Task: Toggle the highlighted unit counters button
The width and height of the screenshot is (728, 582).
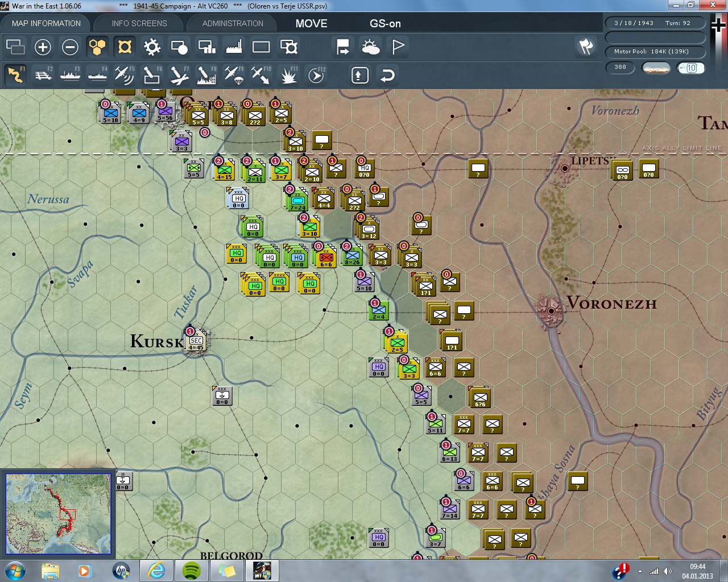Action: 125,47
